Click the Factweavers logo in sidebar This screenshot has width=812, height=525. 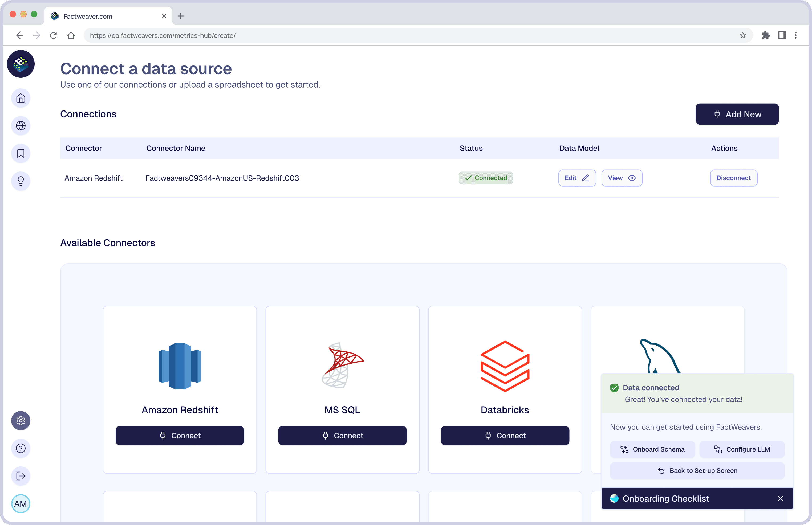click(21, 64)
